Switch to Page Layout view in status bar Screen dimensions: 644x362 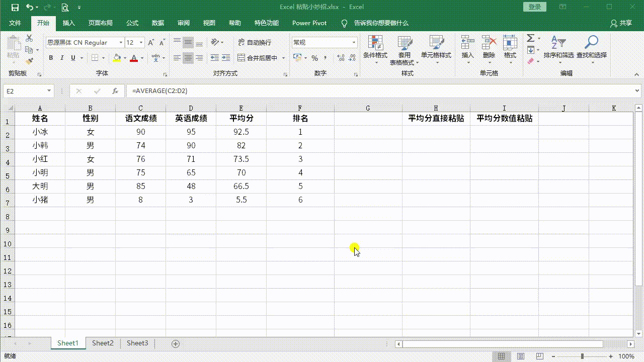(521, 356)
